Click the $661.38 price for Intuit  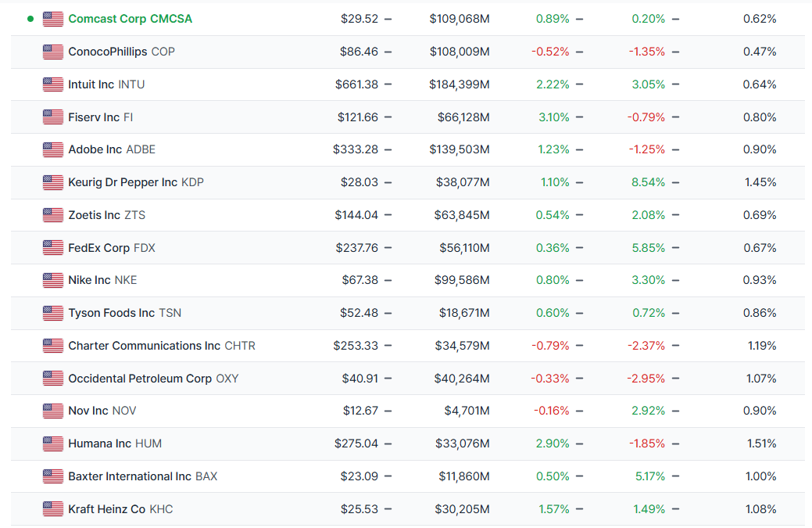(356, 84)
